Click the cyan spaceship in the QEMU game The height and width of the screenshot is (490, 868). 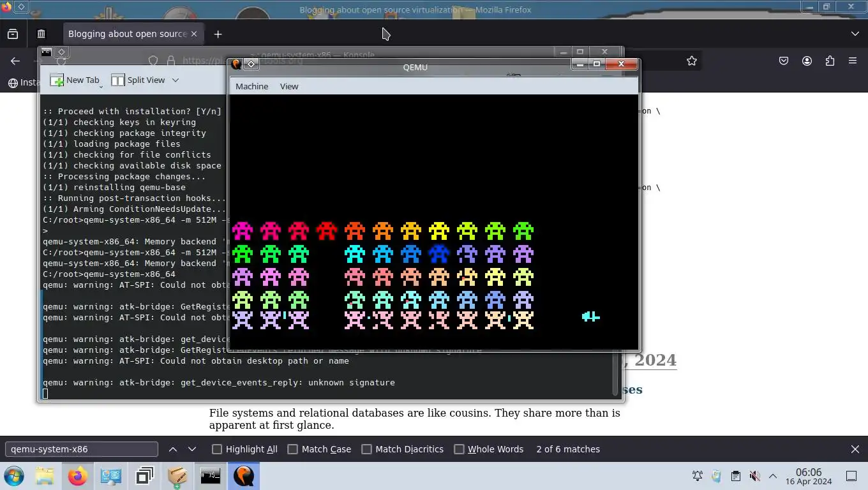click(590, 316)
